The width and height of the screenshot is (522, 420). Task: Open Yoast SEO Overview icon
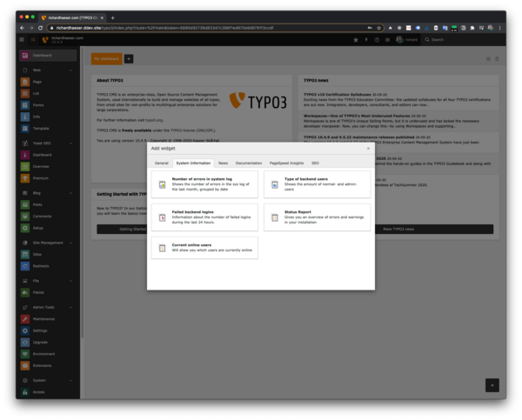pyautogui.click(x=25, y=166)
